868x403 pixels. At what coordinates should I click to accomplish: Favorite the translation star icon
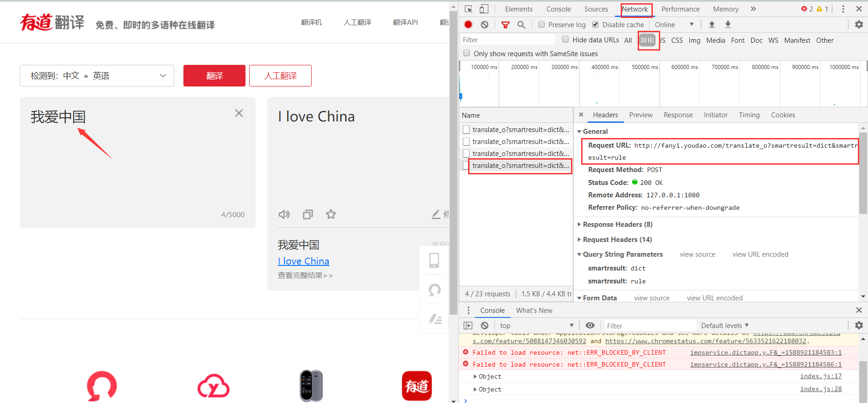331,214
